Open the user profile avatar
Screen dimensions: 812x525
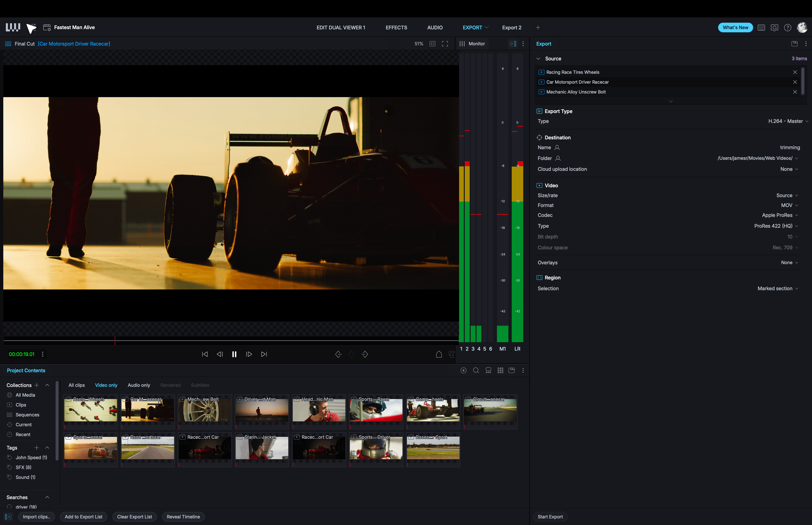(802, 28)
